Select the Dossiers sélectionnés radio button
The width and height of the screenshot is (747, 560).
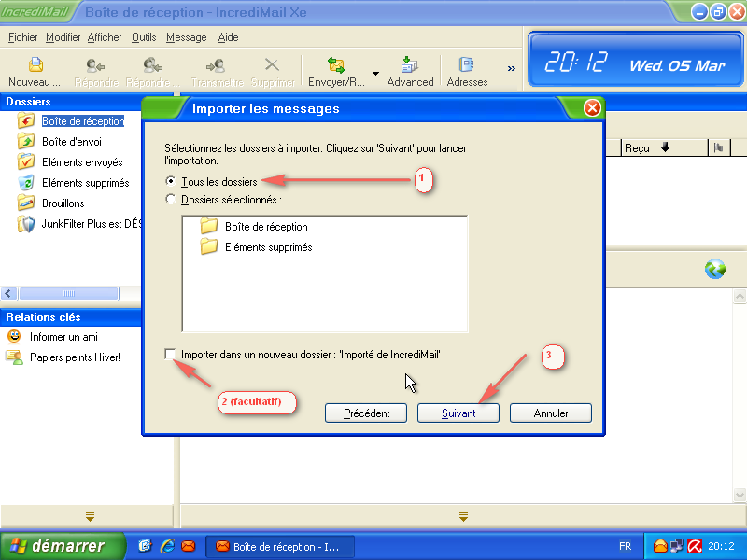coord(170,199)
